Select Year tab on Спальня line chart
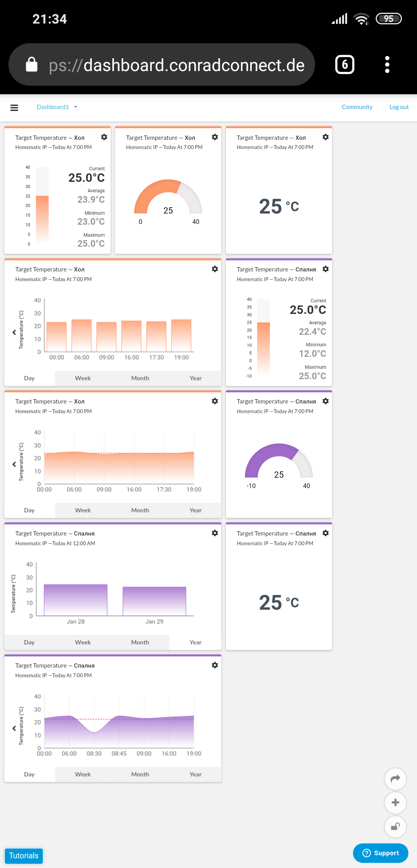The width and height of the screenshot is (417, 868). 195,775
